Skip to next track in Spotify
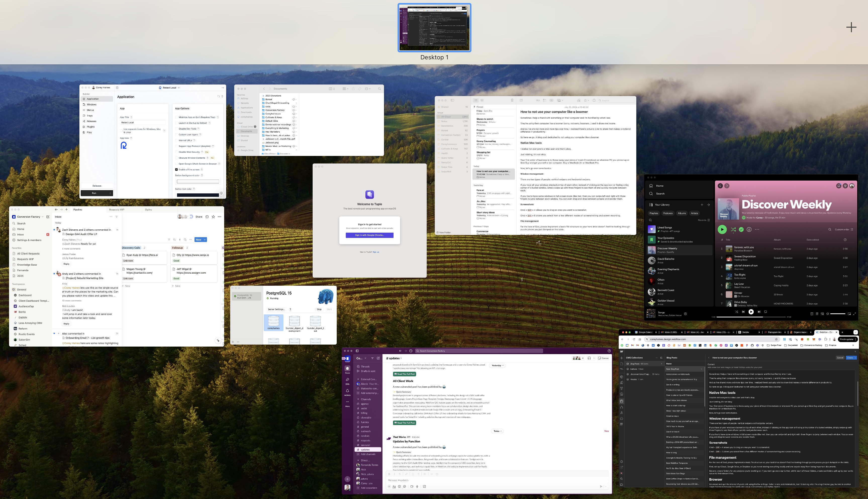Image resolution: width=868 pixels, height=499 pixels. click(759, 312)
